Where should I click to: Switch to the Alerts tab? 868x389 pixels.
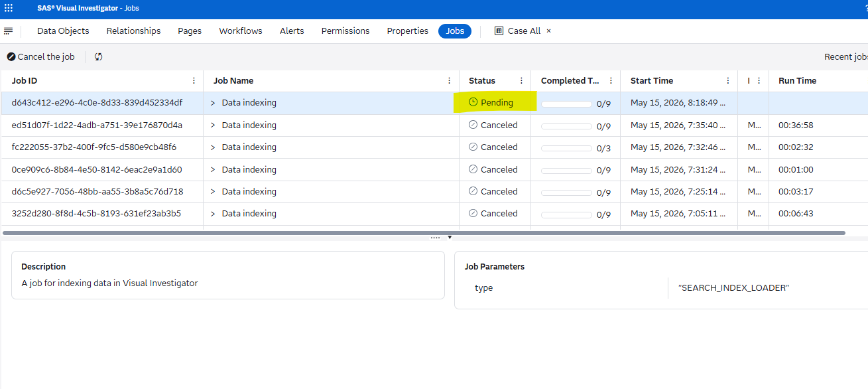click(292, 31)
